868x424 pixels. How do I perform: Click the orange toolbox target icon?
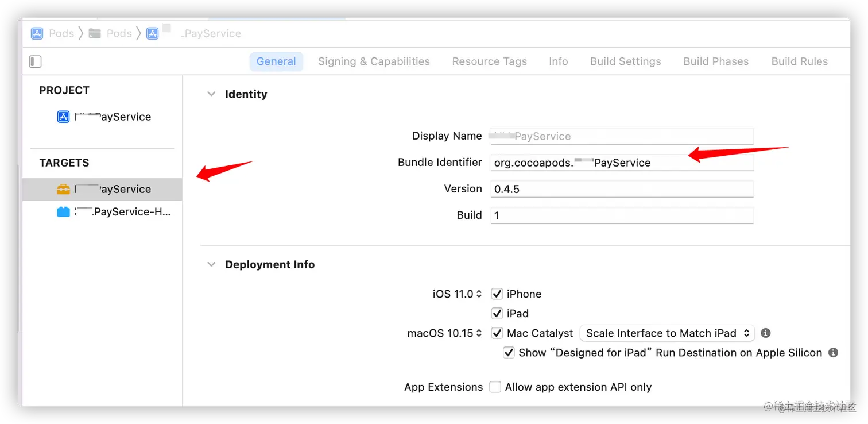(63, 189)
